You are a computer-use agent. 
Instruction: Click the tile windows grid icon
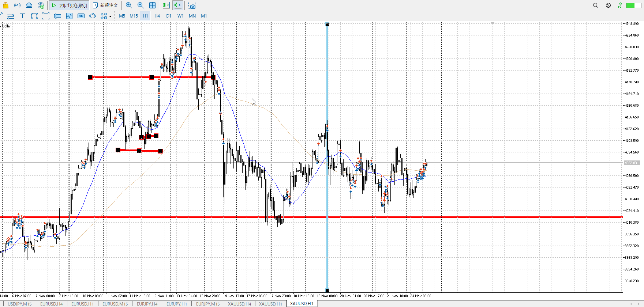[152, 5]
